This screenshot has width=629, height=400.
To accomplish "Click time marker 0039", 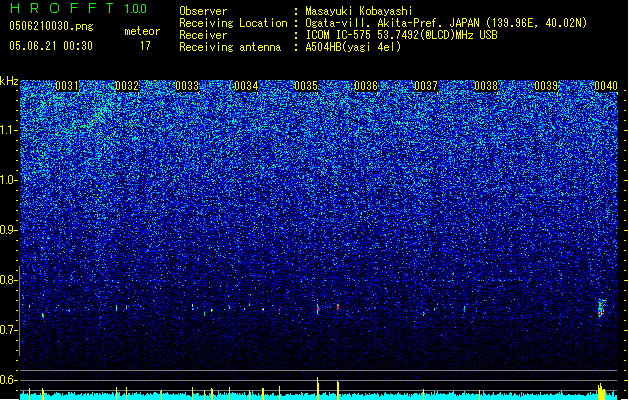I will click(546, 86).
